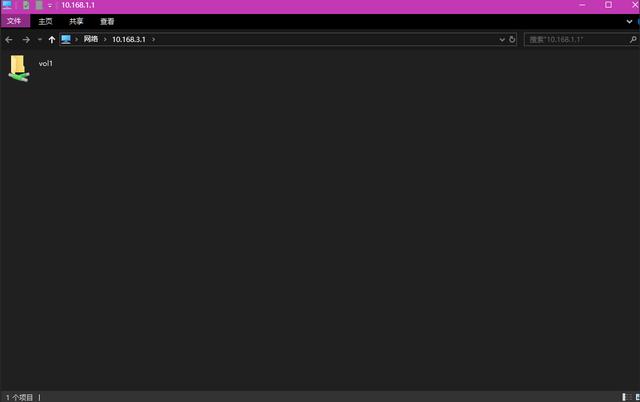The width and height of the screenshot is (640, 402).
Task: Switch to the 共享 ribbon tab
Action: tap(76, 21)
